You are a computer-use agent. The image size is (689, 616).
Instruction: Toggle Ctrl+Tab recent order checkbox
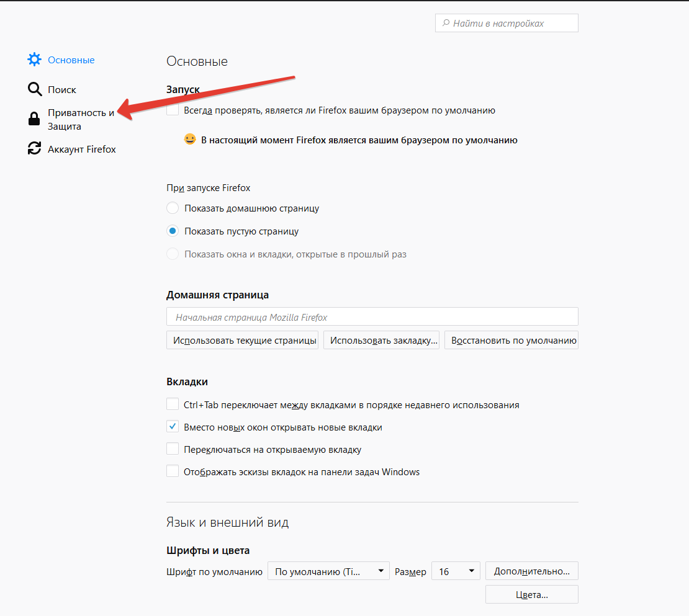[173, 404]
